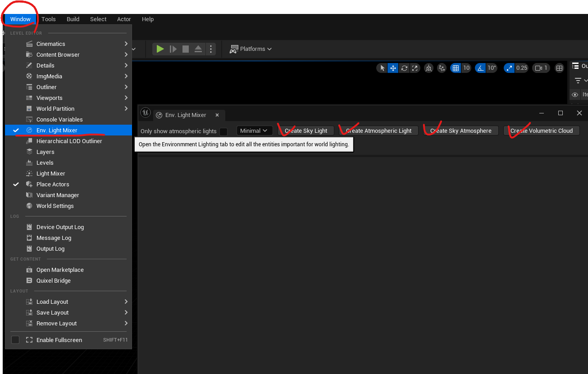Click Create Sky Light button
Screen dimensions: 588x374
coord(306,131)
